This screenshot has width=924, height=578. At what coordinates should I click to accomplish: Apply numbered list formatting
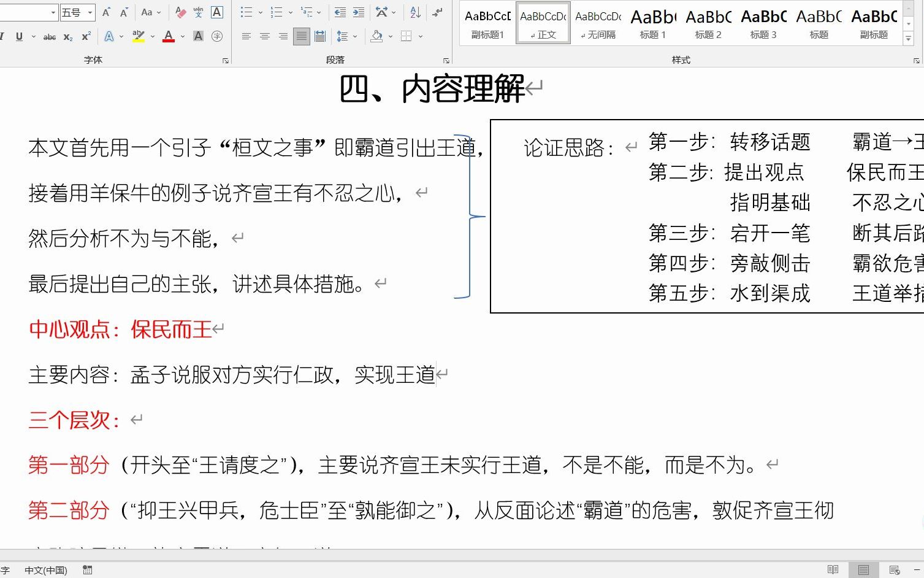(277, 12)
